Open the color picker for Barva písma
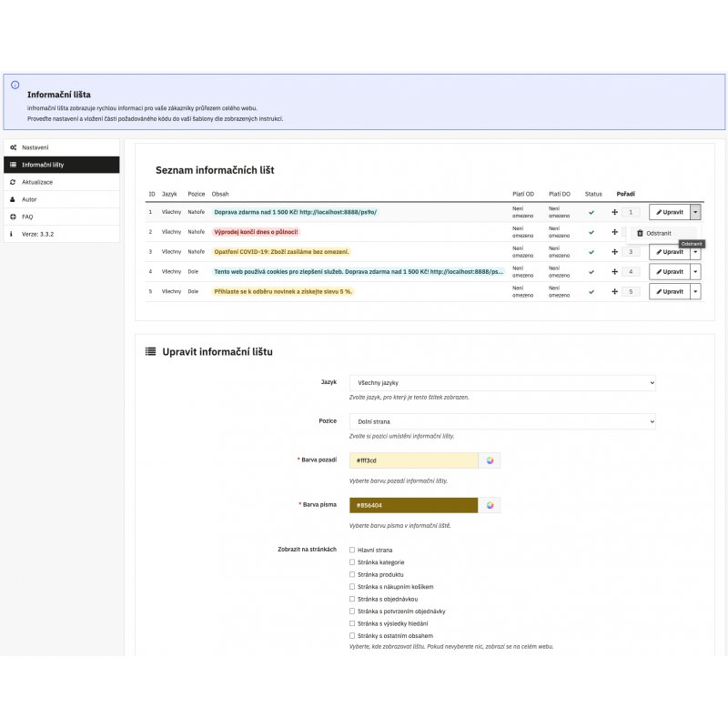 490,505
